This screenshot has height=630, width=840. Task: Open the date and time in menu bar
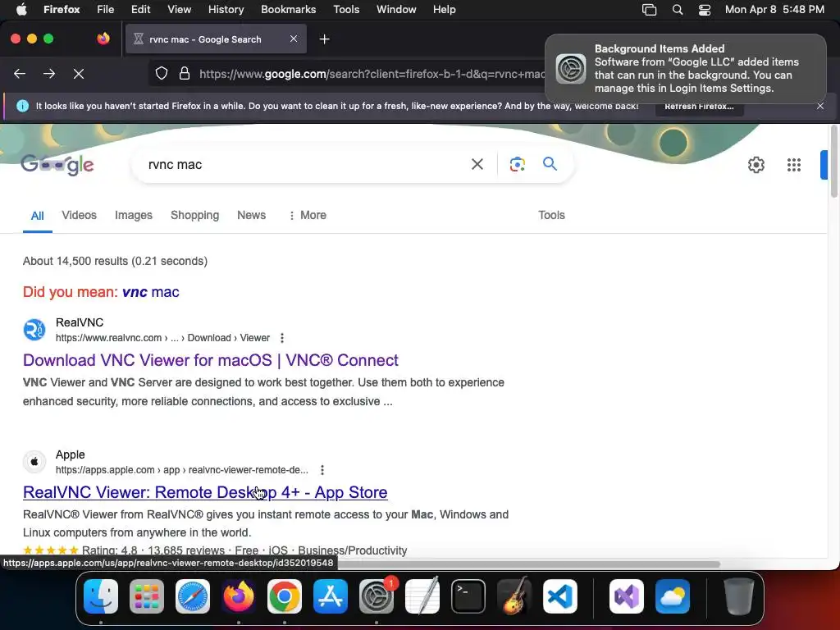tap(774, 10)
